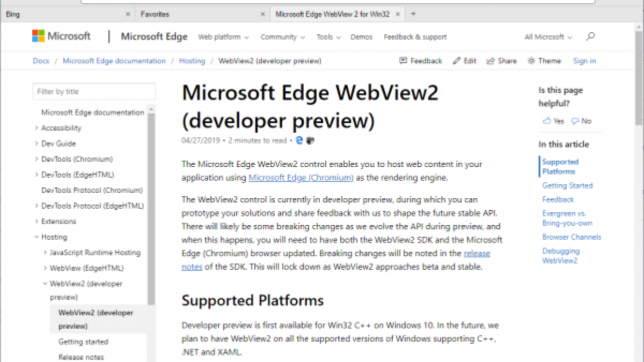This screenshot has width=644, height=362.
Task: Switch theme using the Theme icon
Action: [531, 61]
